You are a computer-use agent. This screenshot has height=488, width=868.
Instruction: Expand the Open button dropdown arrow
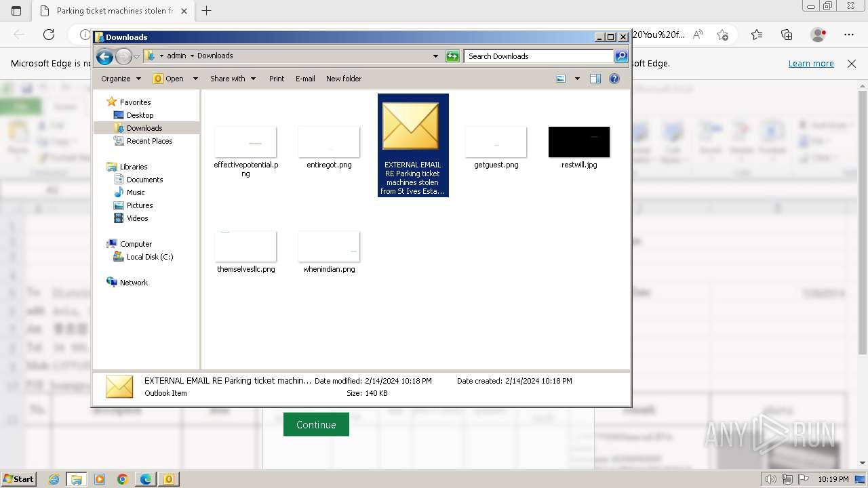pos(195,79)
